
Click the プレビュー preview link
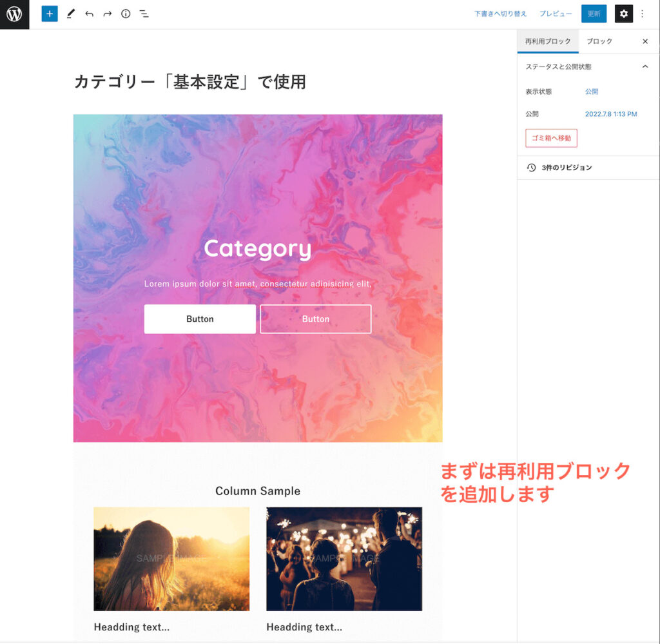pyautogui.click(x=556, y=14)
